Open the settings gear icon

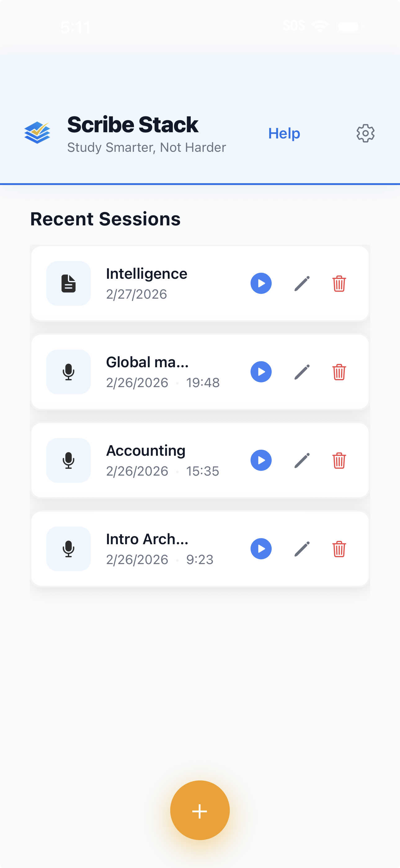(365, 133)
